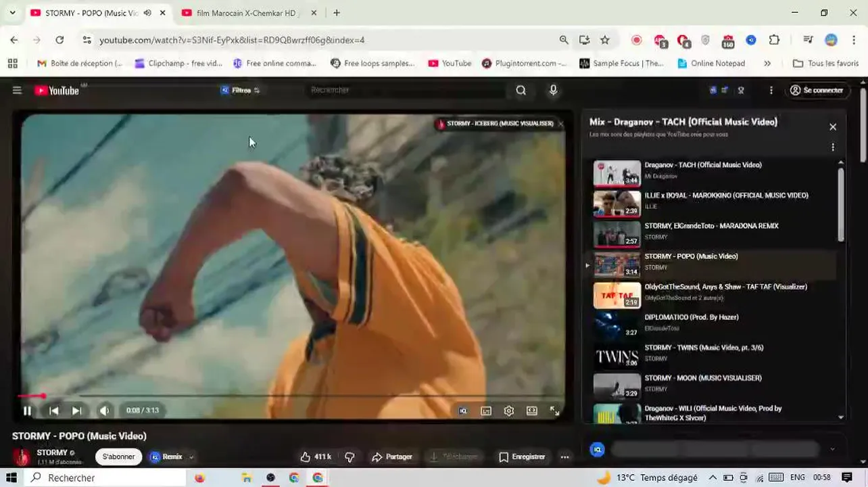Viewport: 868px width, 487px height.
Task: Start voice search with the microphone
Action: 553,90
